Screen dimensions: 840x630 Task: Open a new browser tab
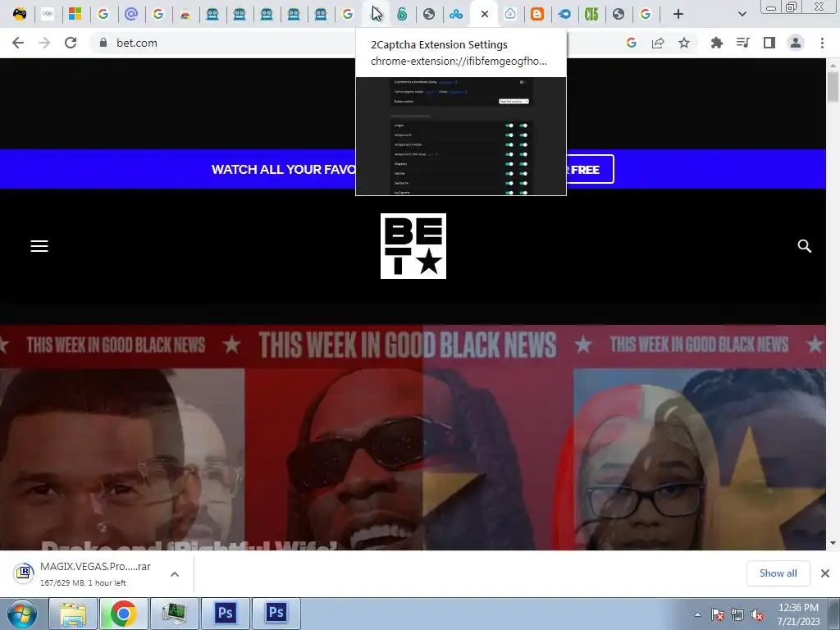pyautogui.click(x=678, y=14)
